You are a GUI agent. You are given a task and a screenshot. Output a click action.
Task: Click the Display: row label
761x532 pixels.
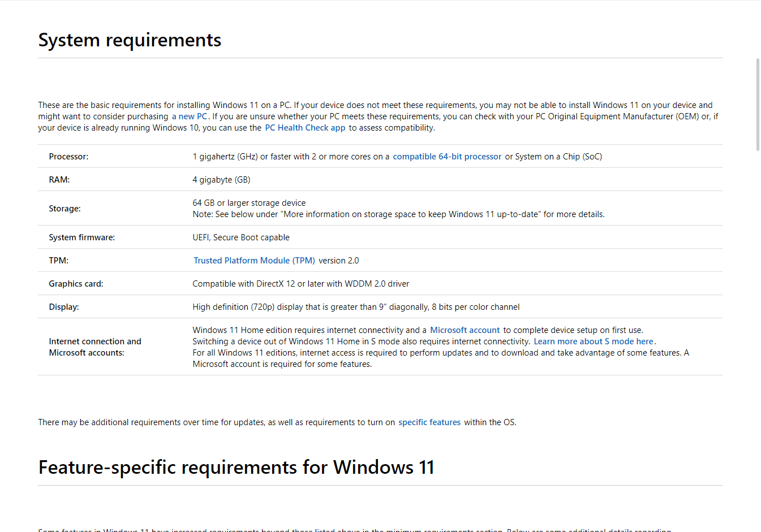64,307
